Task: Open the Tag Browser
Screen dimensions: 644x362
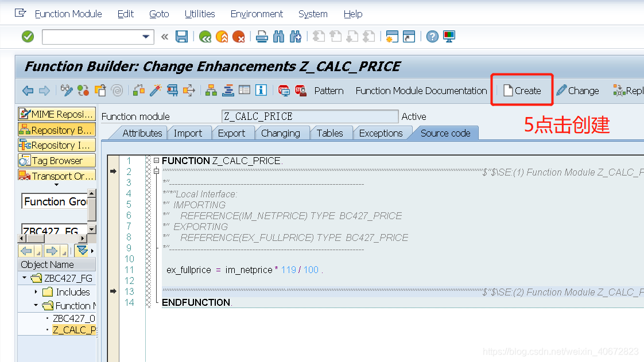Action: [57, 161]
